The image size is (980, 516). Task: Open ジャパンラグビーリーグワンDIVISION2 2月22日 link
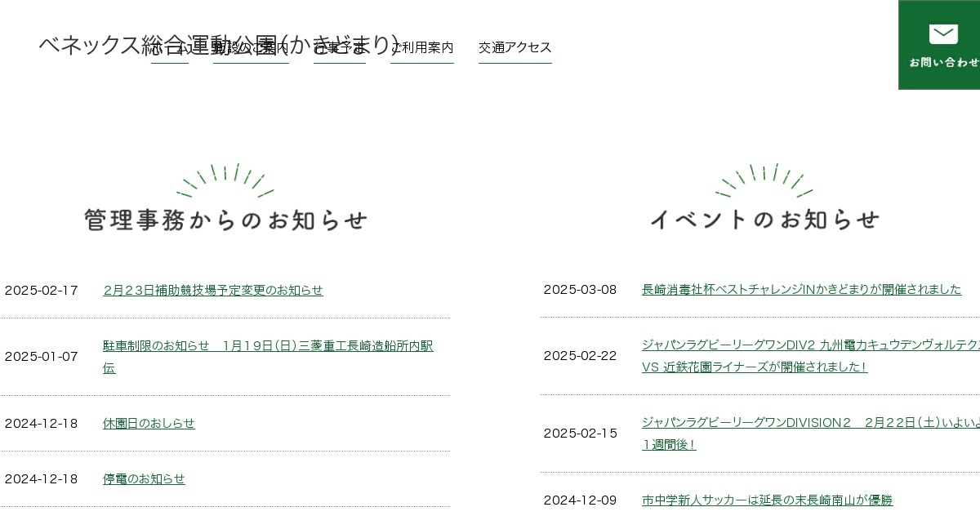pos(809,423)
